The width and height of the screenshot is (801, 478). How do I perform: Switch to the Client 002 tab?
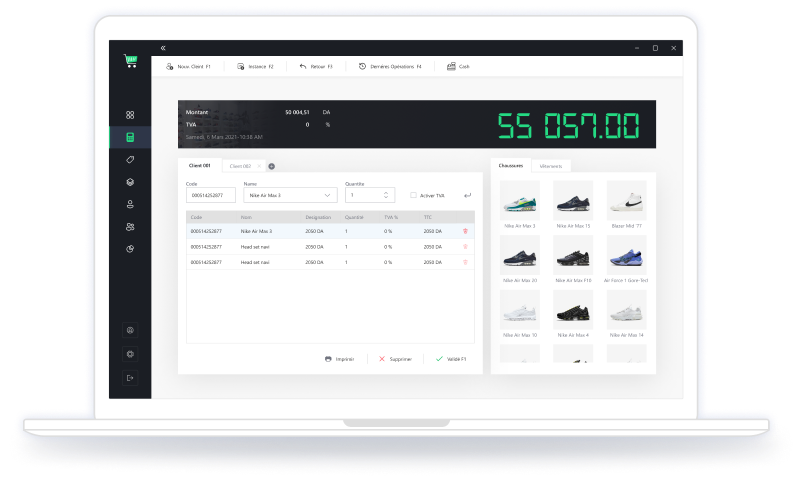point(240,166)
